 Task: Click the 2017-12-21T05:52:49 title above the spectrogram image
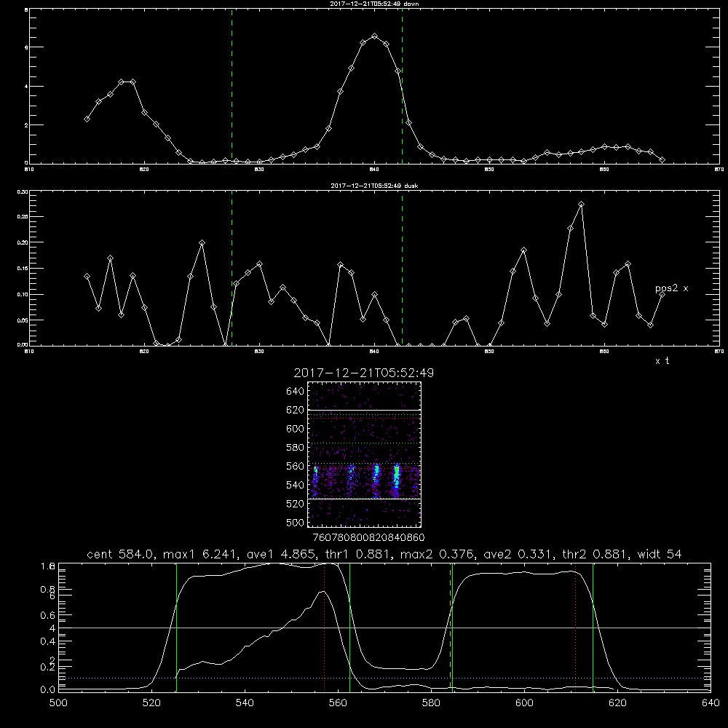pos(363,373)
